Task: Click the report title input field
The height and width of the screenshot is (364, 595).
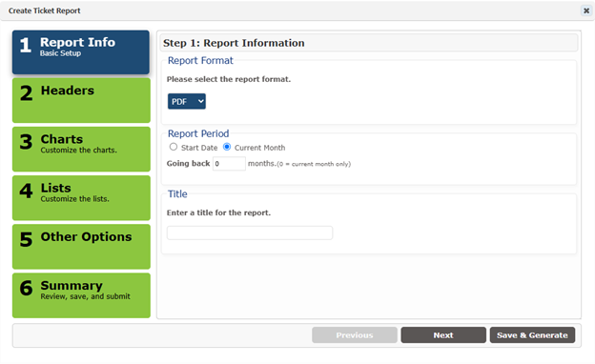Action: 250,233
